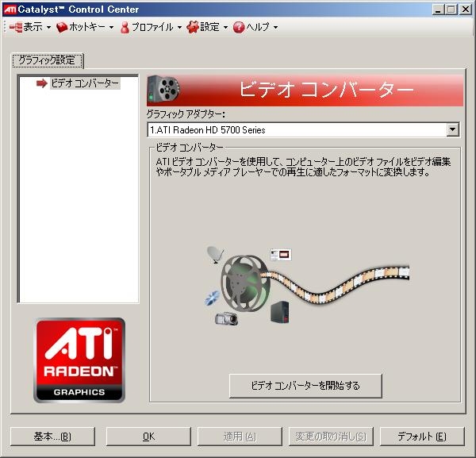Minimize the Catalyst Control Center window

coord(438,10)
